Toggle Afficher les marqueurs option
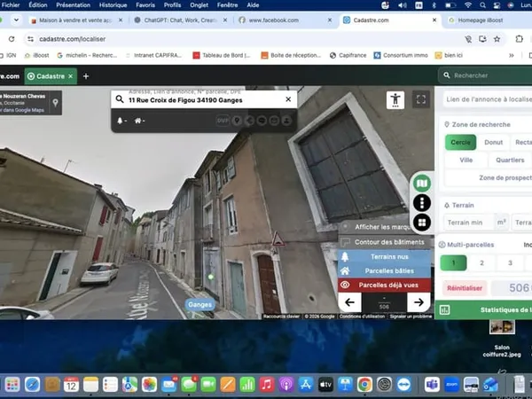This screenshot has width=532, height=399. [378, 227]
